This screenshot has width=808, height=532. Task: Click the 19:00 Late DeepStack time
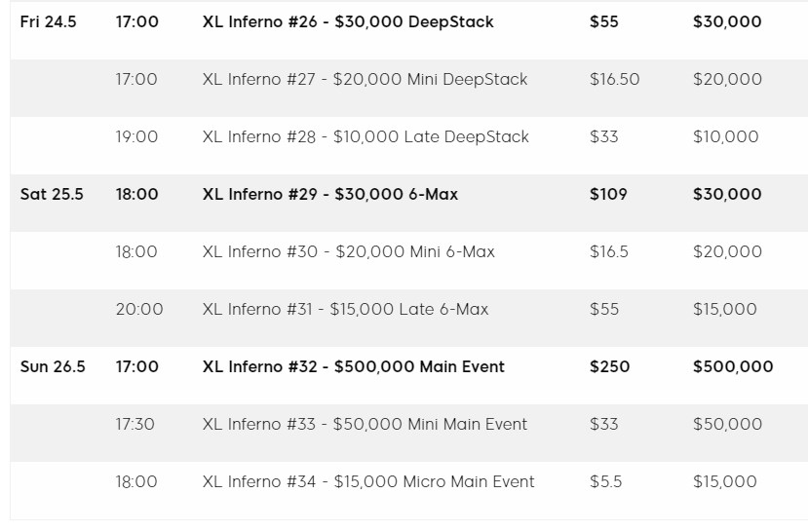point(136,137)
